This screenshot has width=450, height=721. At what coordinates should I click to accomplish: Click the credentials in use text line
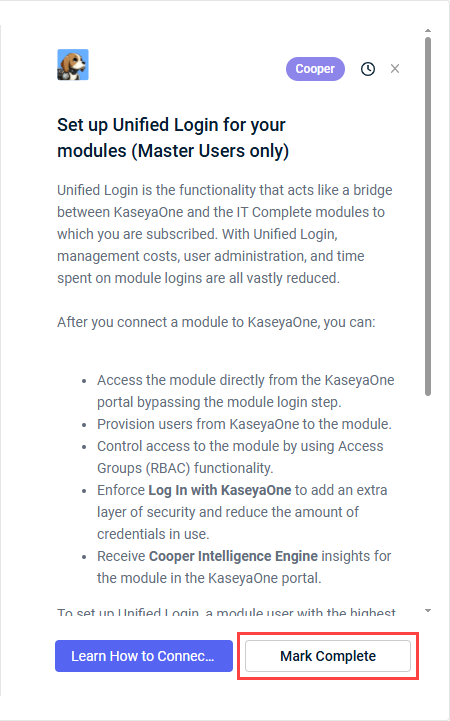pos(153,534)
